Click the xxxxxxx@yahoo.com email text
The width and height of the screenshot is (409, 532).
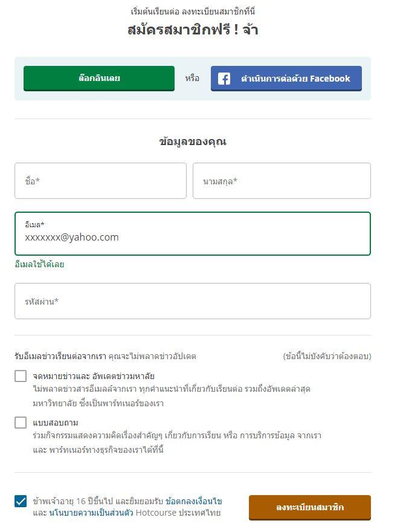(x=72, y=237)
